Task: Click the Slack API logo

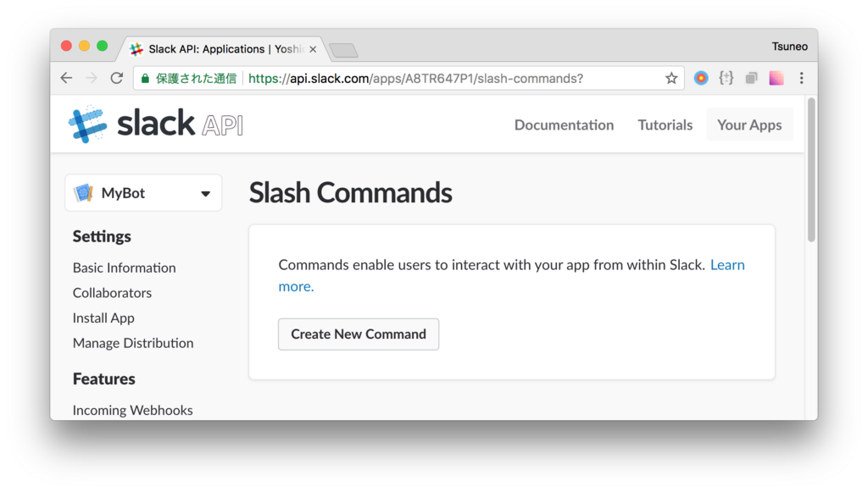Action: coord(156,124)
